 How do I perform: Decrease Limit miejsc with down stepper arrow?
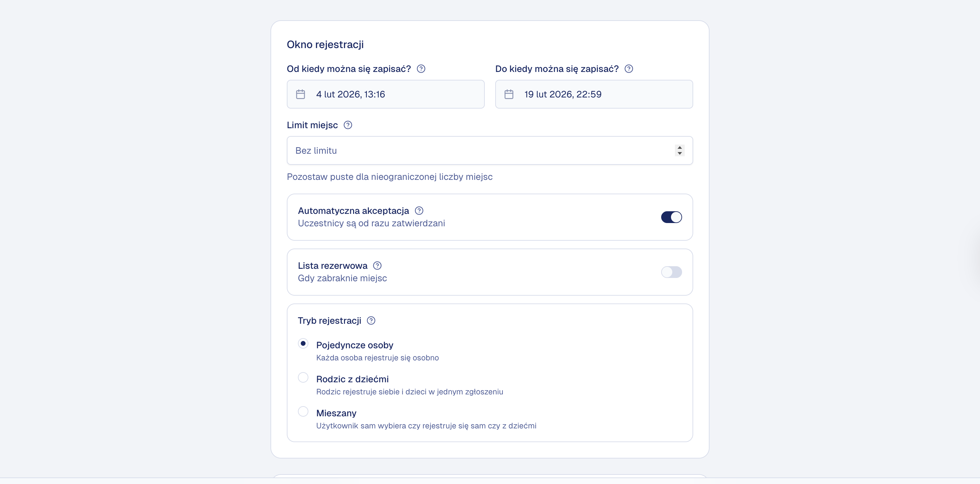[x=680, y=153]
